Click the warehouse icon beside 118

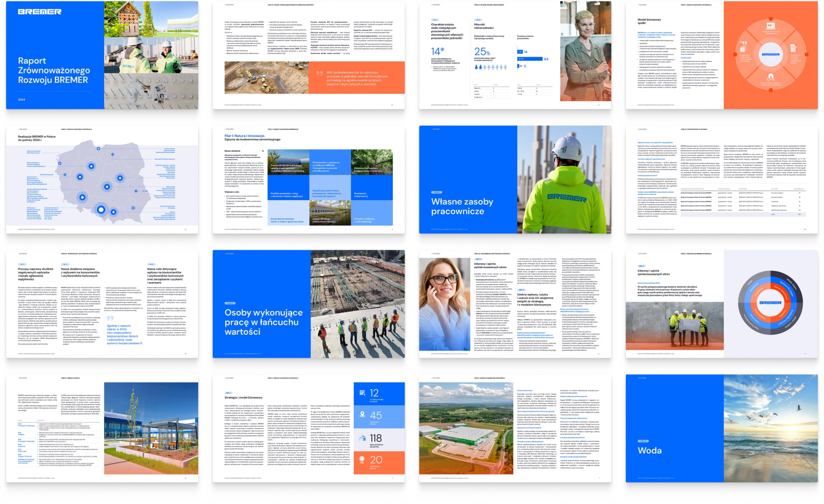363,438
